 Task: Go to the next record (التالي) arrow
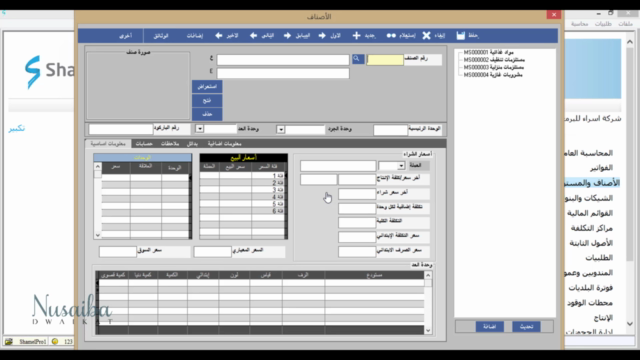pyautogui.click(x=253, y=36)
